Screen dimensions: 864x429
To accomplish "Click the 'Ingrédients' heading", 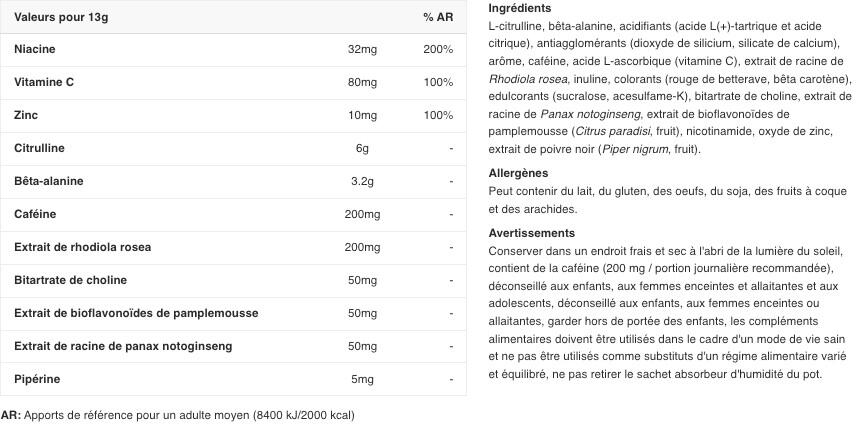I will pyautogui.click(x=519, y=8).
